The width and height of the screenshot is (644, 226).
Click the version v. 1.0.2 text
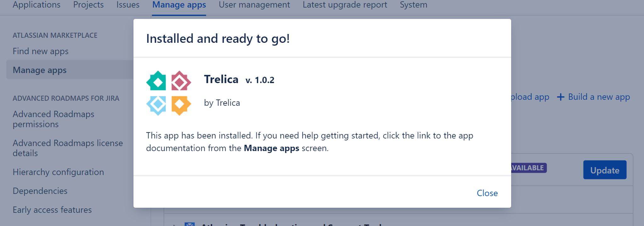click(260, 80)
